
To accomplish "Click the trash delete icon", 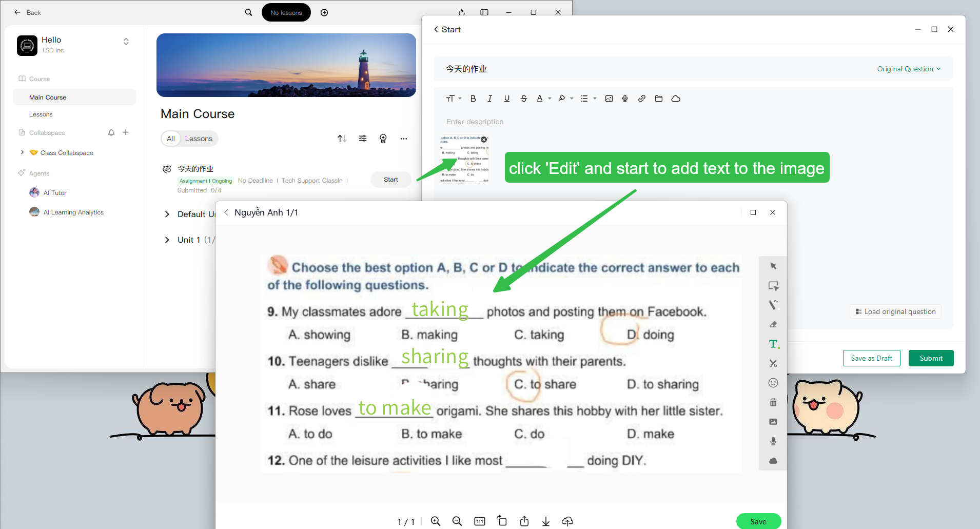I will pos(773,402).
